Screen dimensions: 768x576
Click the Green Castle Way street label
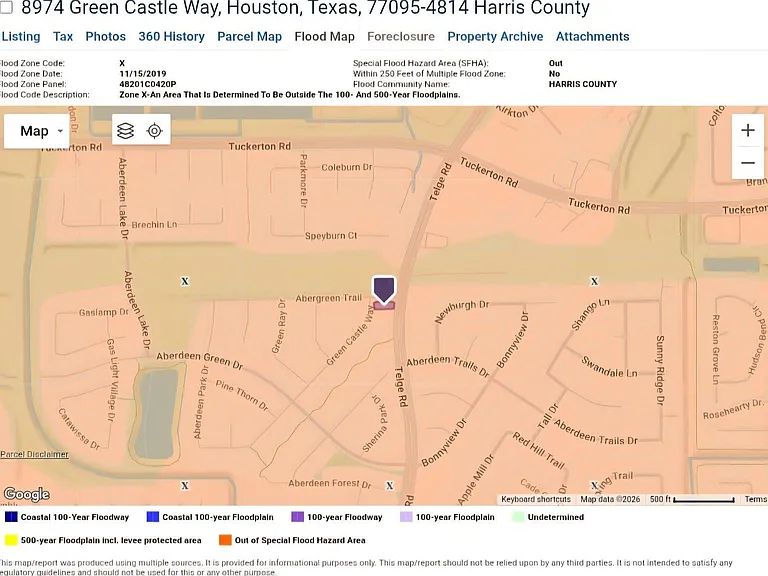[351, 335]
